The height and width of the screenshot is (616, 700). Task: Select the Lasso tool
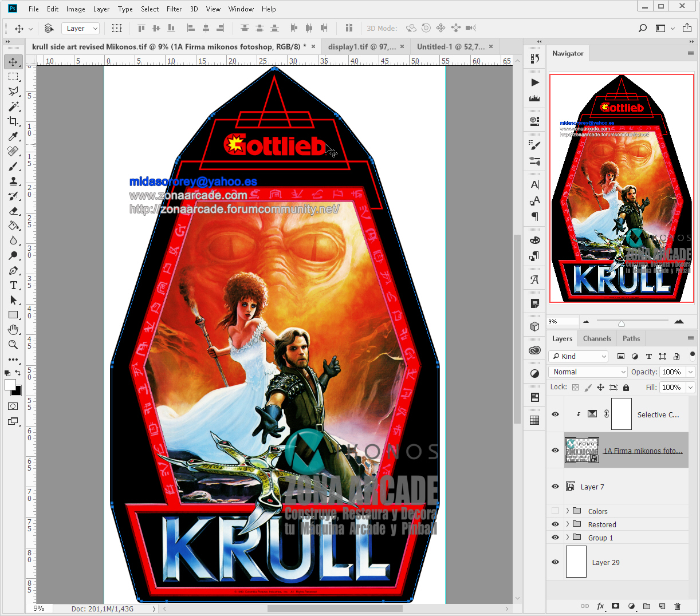[13, 92]
